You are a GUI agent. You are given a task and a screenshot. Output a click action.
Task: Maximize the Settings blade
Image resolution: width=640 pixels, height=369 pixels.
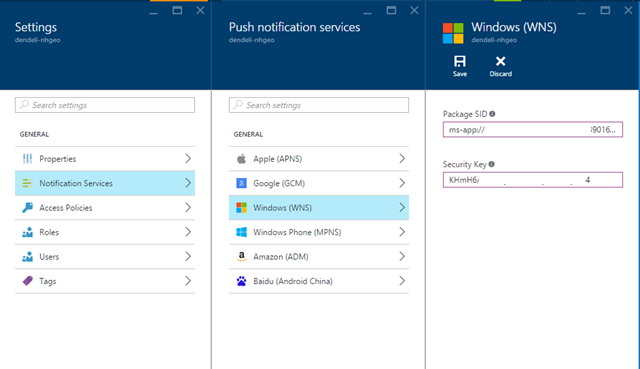click(177, 10)
